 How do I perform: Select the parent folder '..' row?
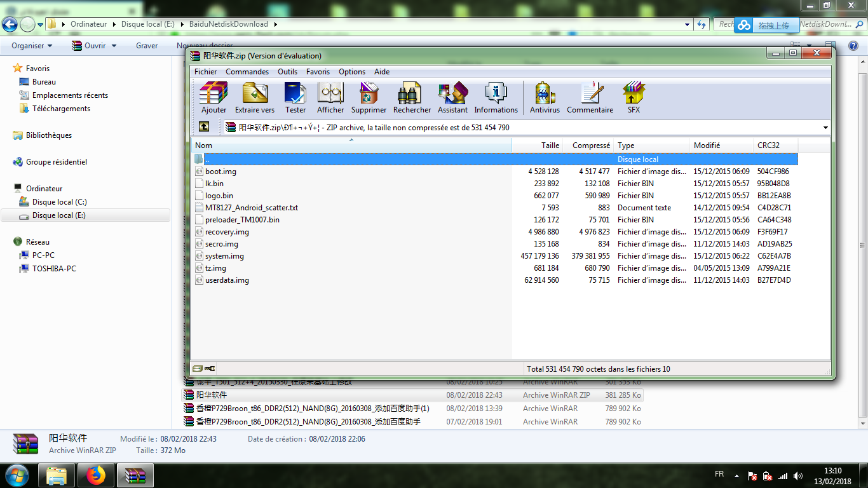coord(495,159)
